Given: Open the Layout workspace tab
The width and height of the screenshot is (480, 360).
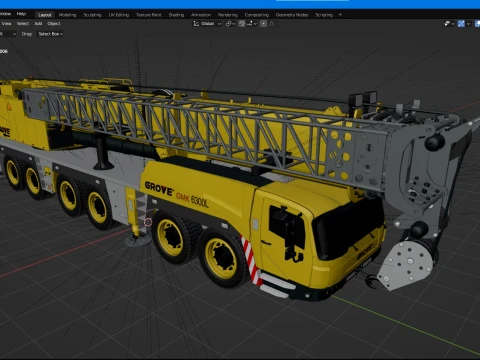Looking at the screenshot, I should tap(44, 15).
